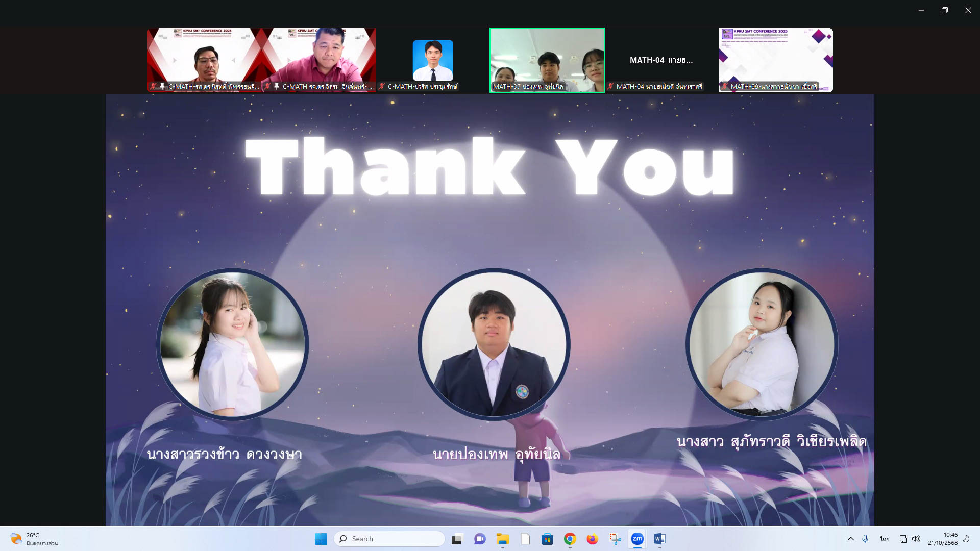Open the Zoom app taskbar icon
The height and width of the screenshot is (551, 980).
click(637, 539)
